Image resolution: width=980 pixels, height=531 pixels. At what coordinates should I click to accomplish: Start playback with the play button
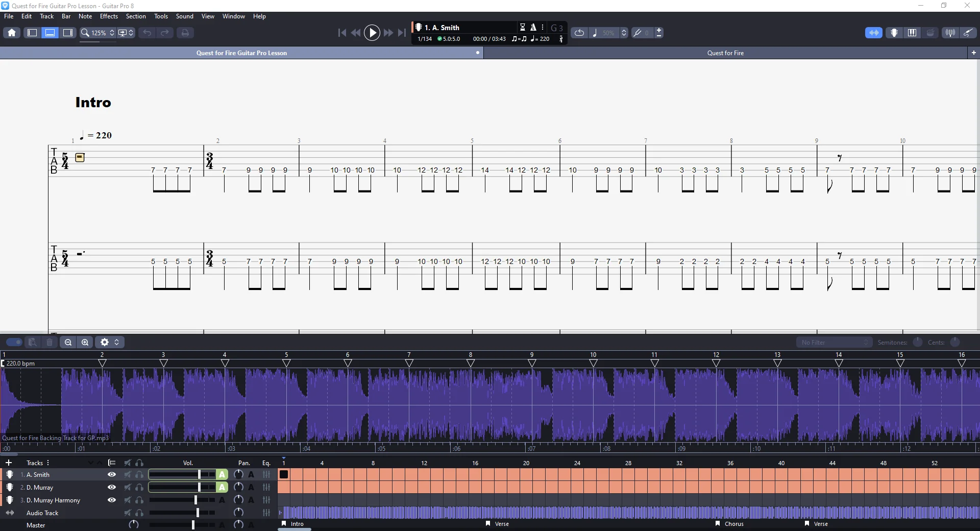372,33
